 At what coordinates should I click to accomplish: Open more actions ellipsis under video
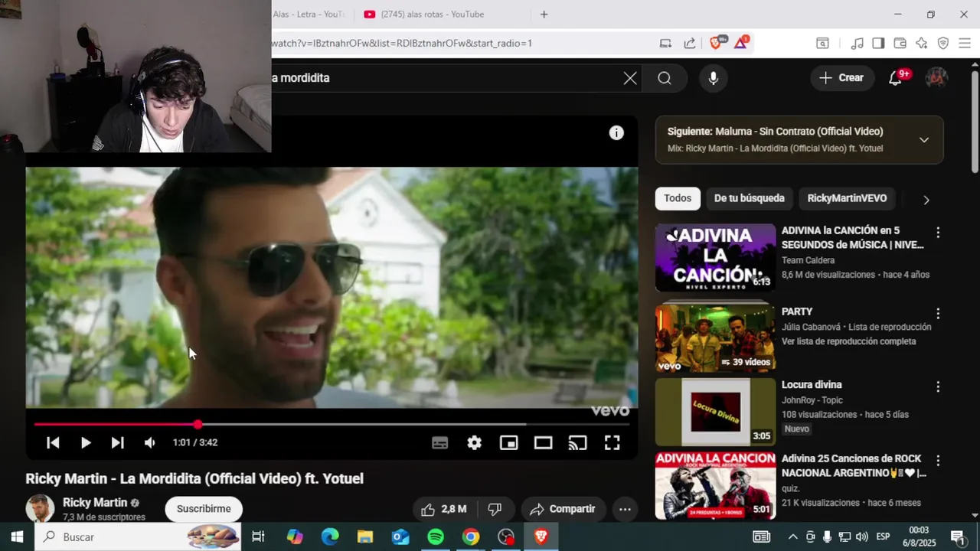[x=625, y=509]
